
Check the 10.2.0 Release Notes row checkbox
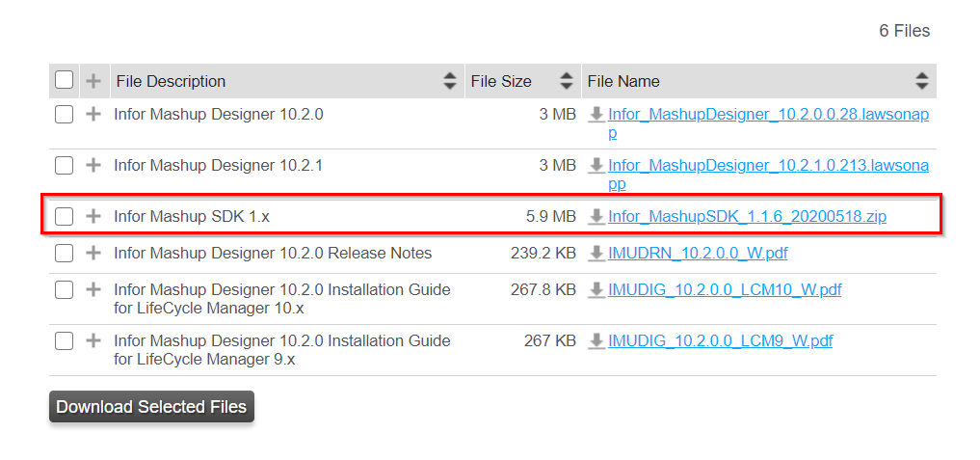(64, 254)
